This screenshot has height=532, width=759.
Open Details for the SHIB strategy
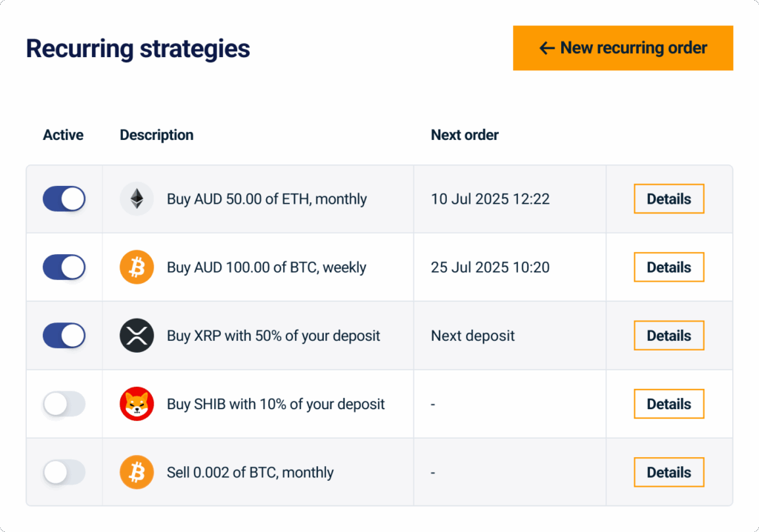point(669,404)
